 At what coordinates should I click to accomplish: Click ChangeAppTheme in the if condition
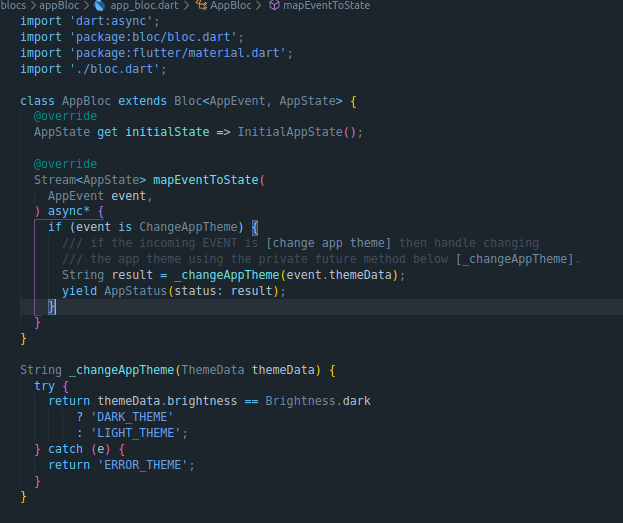pos(188,227)
